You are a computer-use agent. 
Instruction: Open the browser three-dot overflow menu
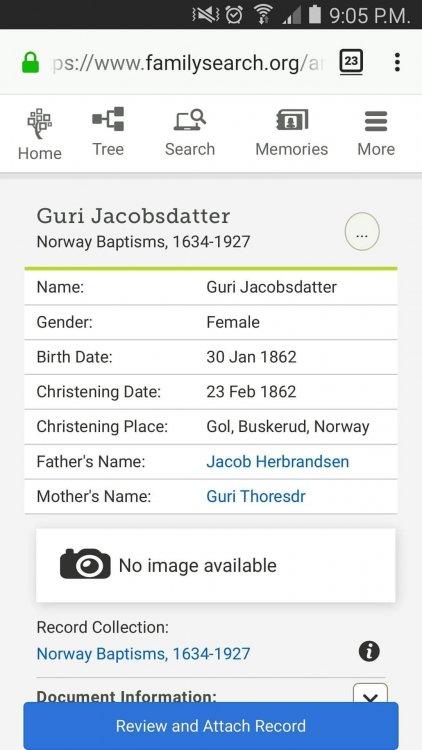(x=397, y=62)
